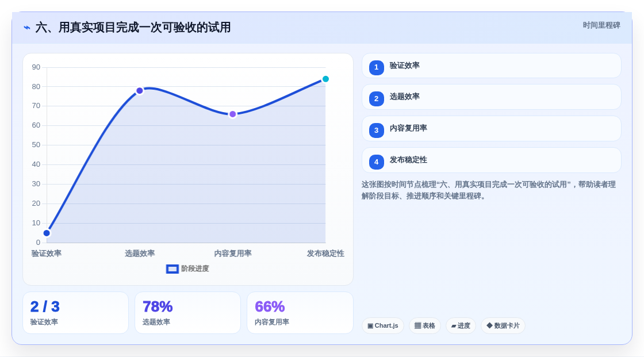
Task: Select the 验证效率 data point on the chart
Action: click(x=47, y=233)
